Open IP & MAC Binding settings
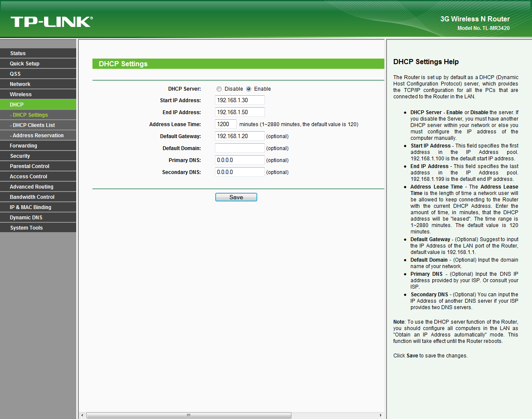The image size is (532, 419). [38, 207]
